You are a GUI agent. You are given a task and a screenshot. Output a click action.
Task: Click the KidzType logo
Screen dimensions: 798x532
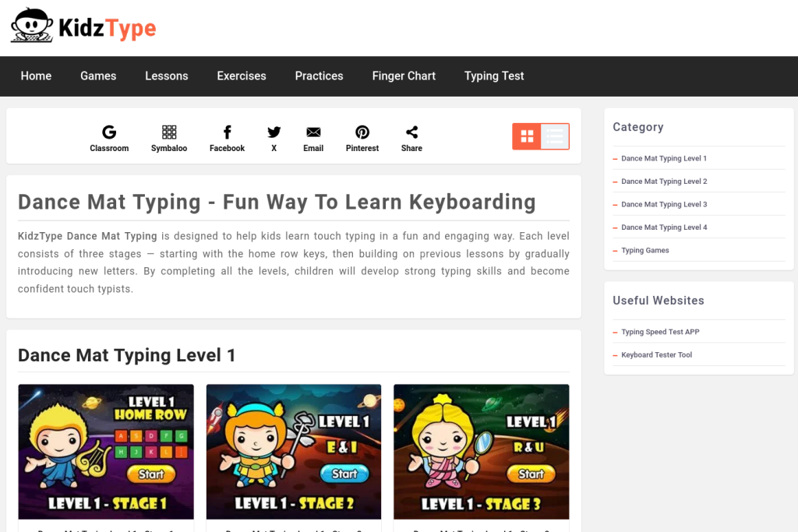(x=83, y=26)
